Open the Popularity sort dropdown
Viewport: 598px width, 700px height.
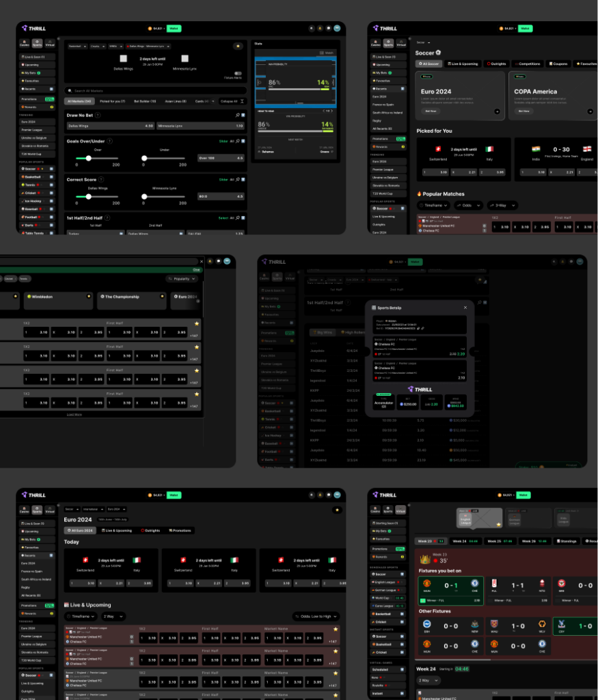click(x=181, y=279)
